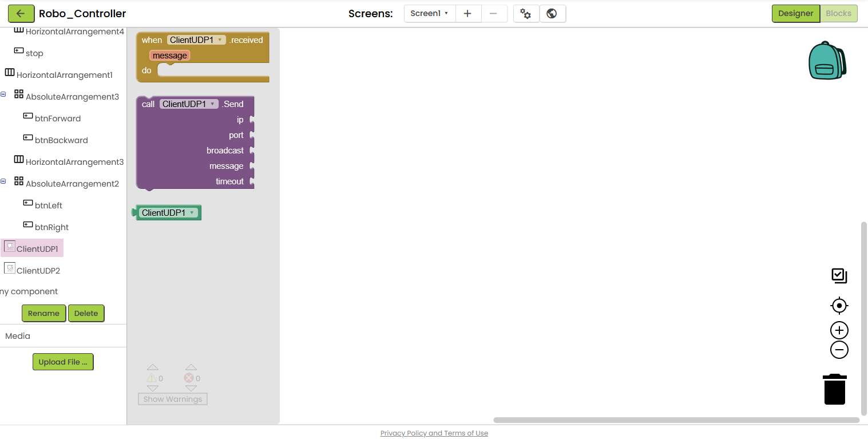Click the green back arrow button
868x439 pixels.
(x=21, y=14)
